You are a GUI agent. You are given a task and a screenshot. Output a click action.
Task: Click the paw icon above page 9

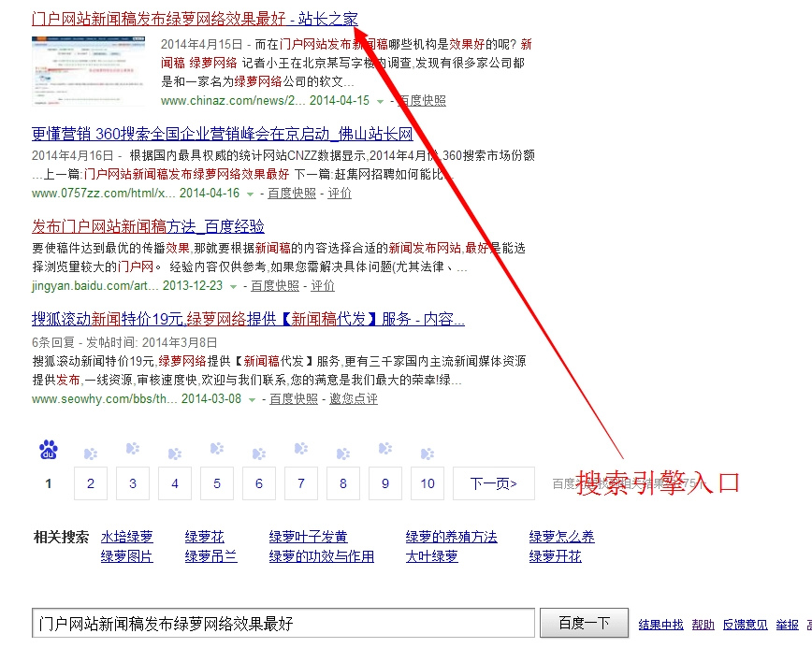point(385,448)
